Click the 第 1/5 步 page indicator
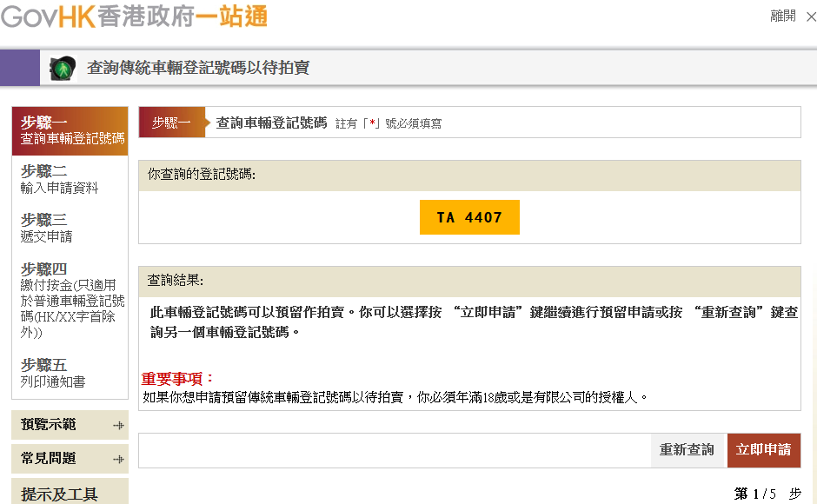 [x=767, y=494]
